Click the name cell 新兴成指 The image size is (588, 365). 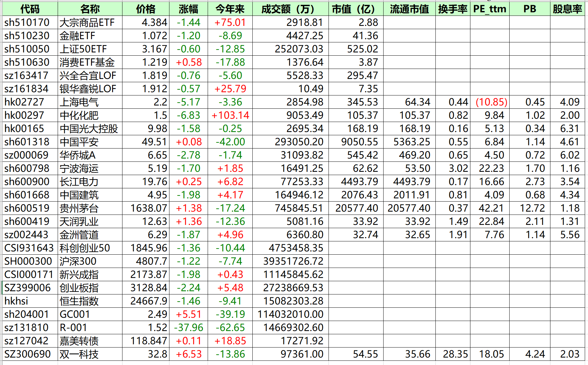pyautogui.click(x=90, y=274)
